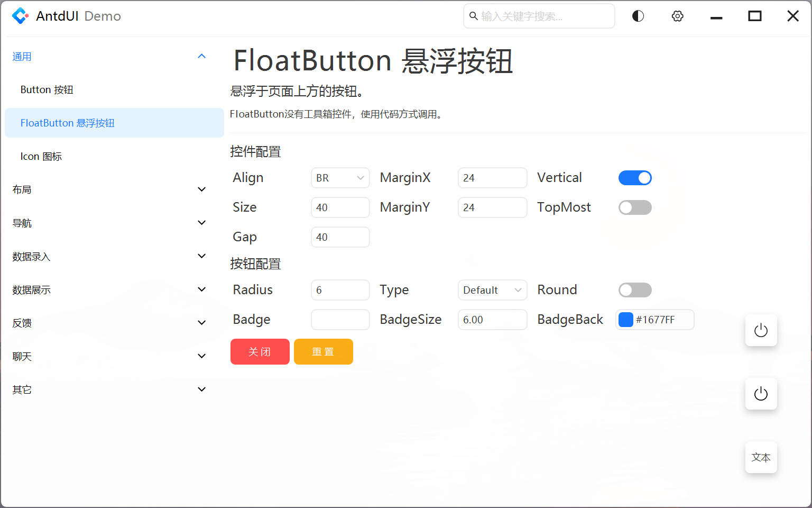Click the AntdUI logo icon
This screenshot has height=508, width=812.
pyautogui.click(x=21, y=16)
